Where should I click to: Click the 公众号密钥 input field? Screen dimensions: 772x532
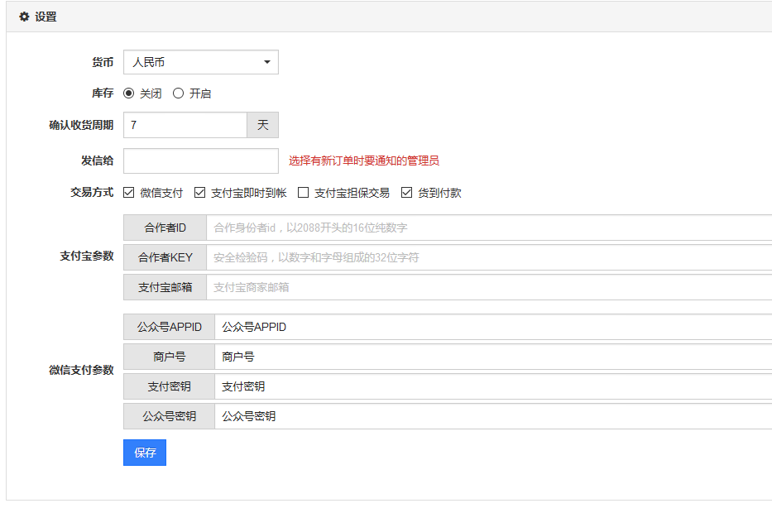pyautogui.click(x=493, y=416)
